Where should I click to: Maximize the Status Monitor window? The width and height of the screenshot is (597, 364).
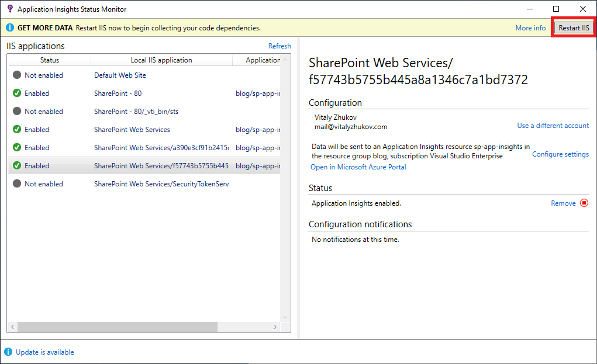(556, 9)
